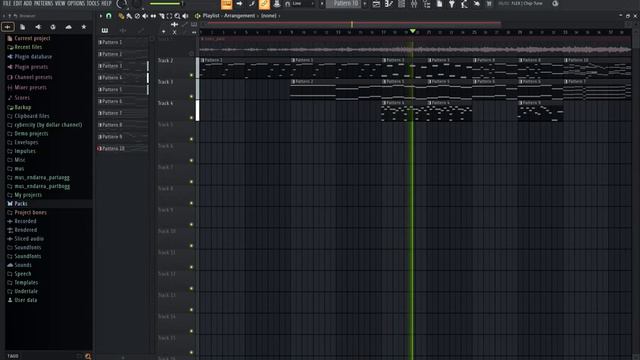Switch browser to the files tab icon
The width and height of the screenshot is (640, 360).
(23, 27)
